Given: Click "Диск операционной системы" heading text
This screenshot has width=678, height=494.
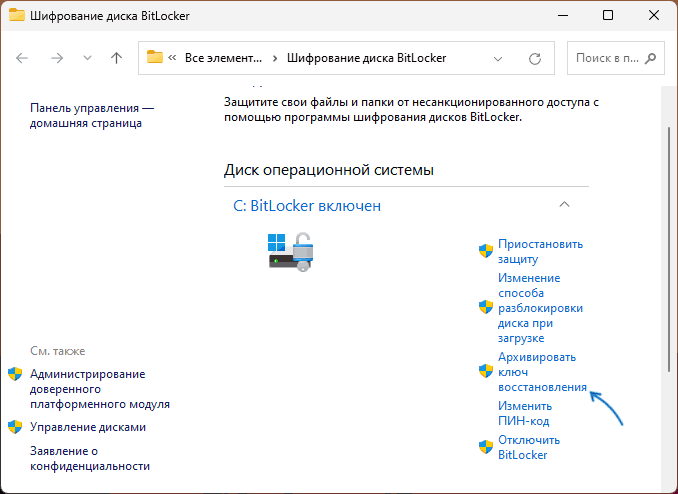Looking at the screenshot, I should pyautogui.click(x=329, y=170).
